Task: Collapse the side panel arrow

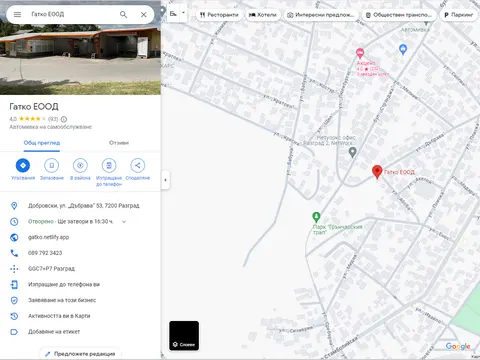Action: [165, 180]
